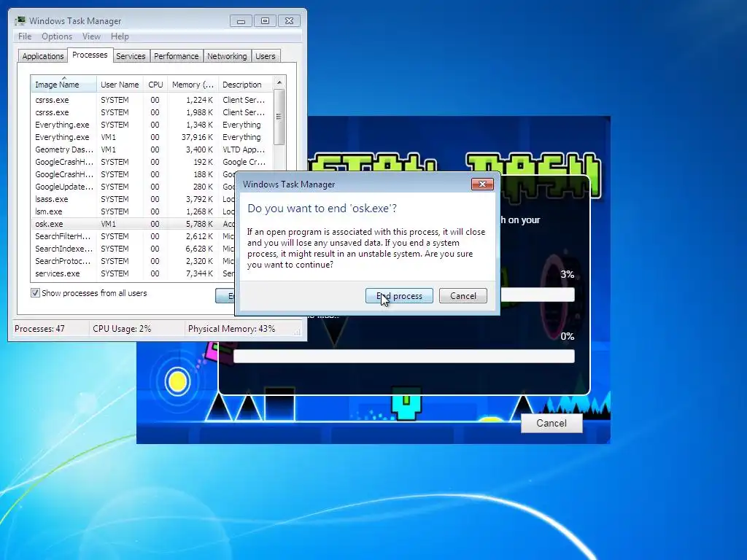Minimize the Task Manager window
This screenshot has height=560, width=747.
coord(241,21)
